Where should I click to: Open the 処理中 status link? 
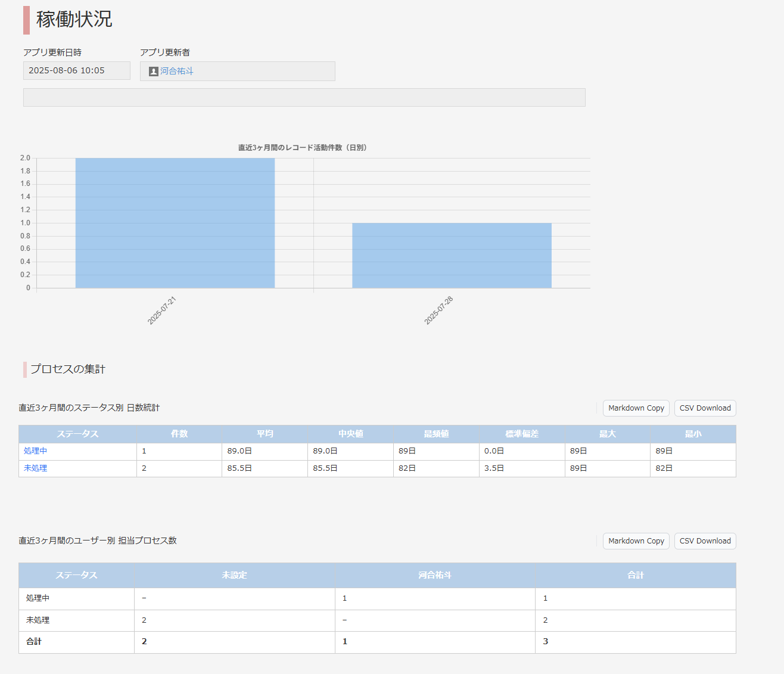point(36,451)
